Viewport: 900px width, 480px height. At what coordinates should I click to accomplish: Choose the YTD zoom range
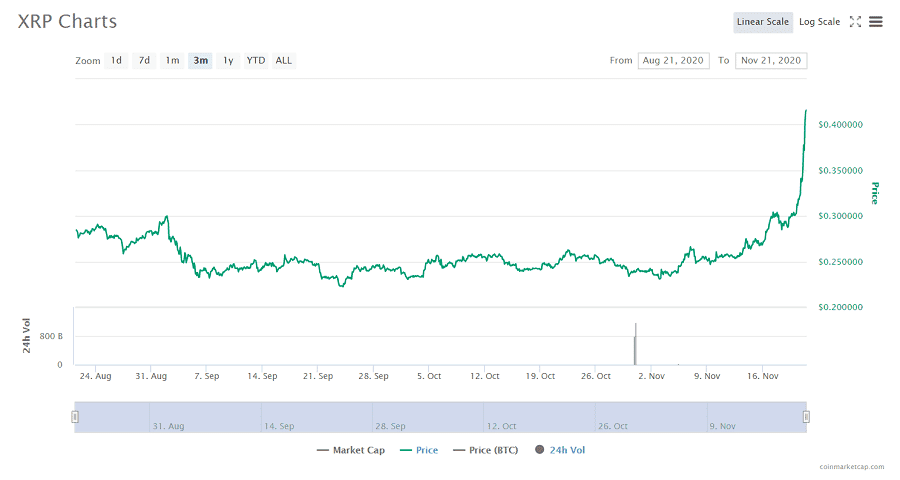(x=256, y=60)
